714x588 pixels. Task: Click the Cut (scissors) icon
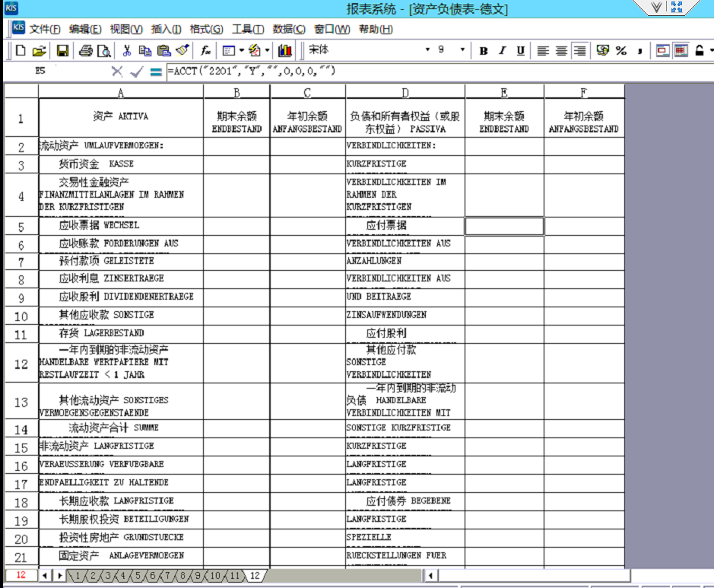click(125, 52)
